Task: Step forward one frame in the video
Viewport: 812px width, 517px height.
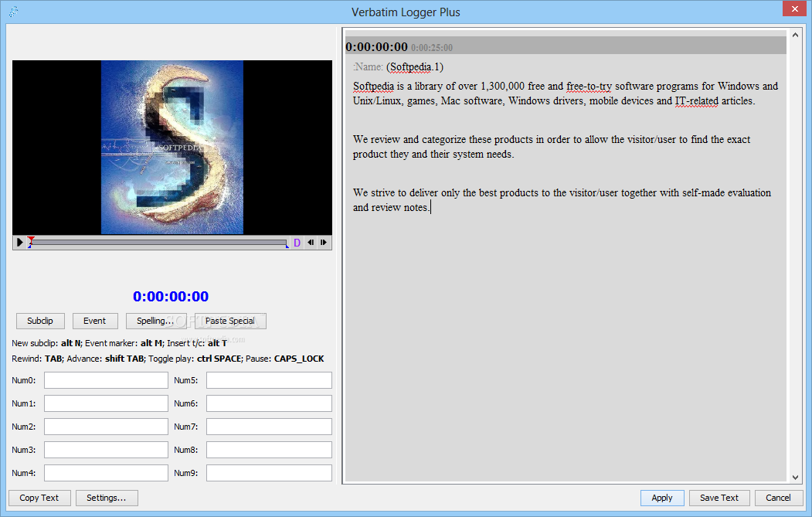Action: (324, 242)
